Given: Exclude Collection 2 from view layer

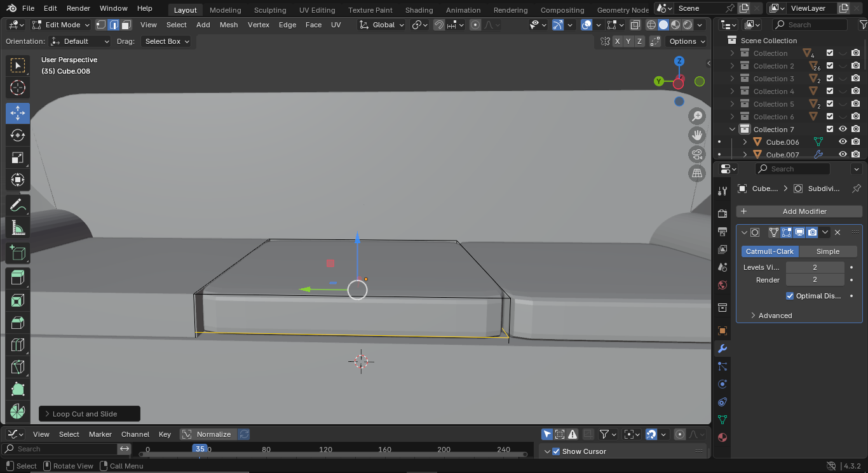Looking at the screenshot, I should 830,66.
